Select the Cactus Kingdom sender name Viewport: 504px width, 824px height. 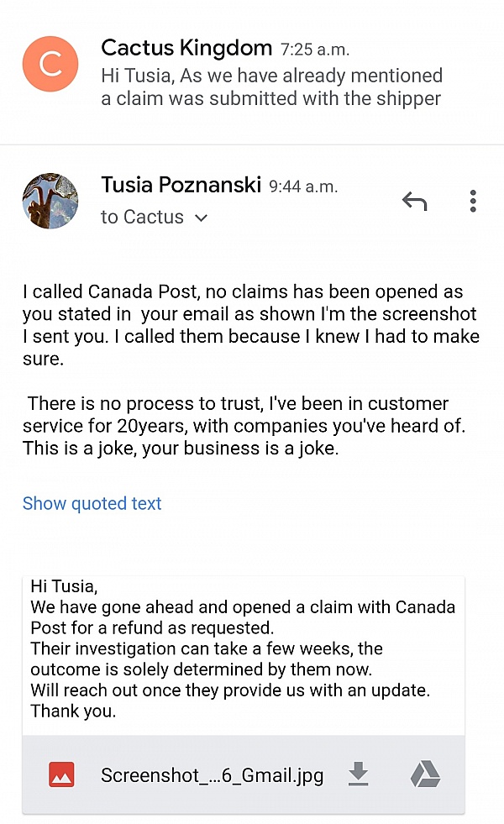pos(186,48)
